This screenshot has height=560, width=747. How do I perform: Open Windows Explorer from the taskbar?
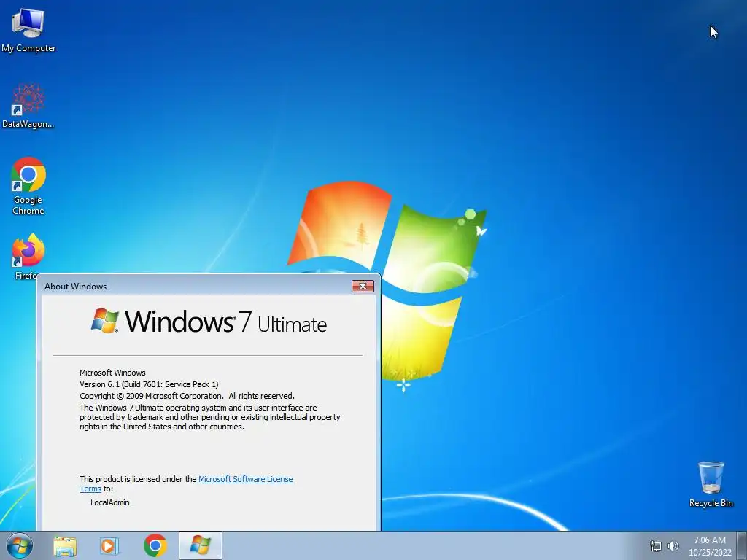65,546
